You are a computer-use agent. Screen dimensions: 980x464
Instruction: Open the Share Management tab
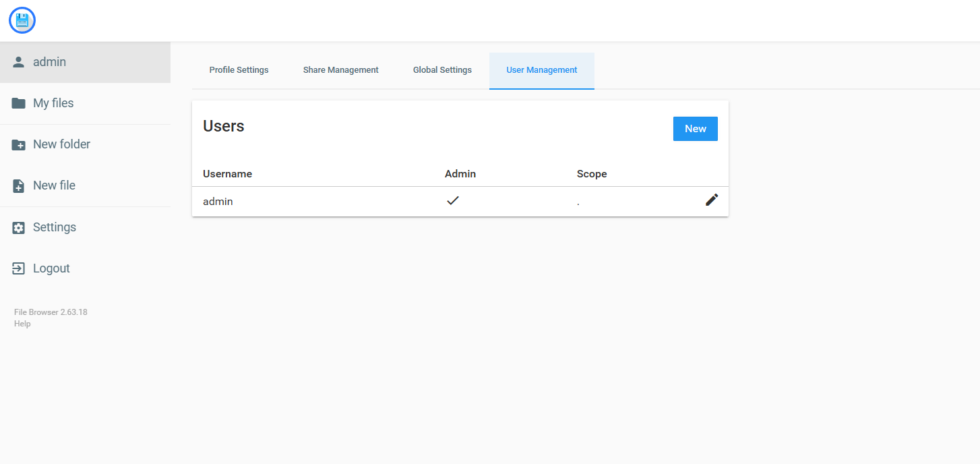(x=341, y=70)
